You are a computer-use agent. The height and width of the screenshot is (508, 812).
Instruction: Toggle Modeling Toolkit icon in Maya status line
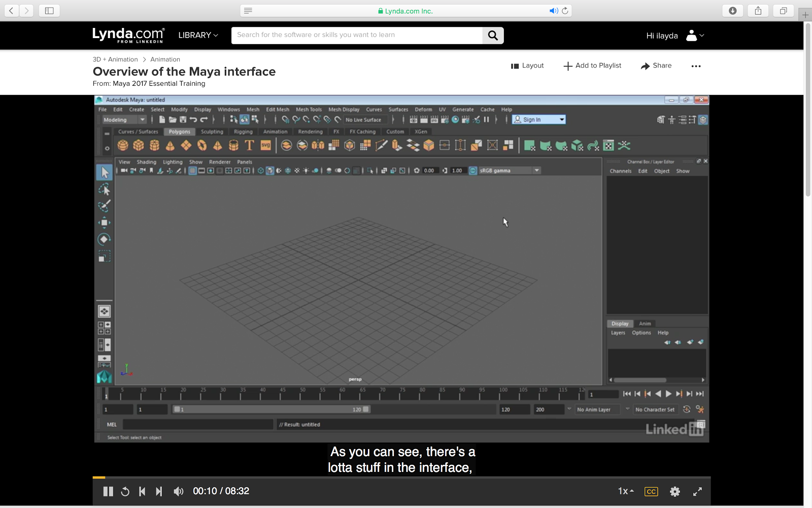coord(661,120)
